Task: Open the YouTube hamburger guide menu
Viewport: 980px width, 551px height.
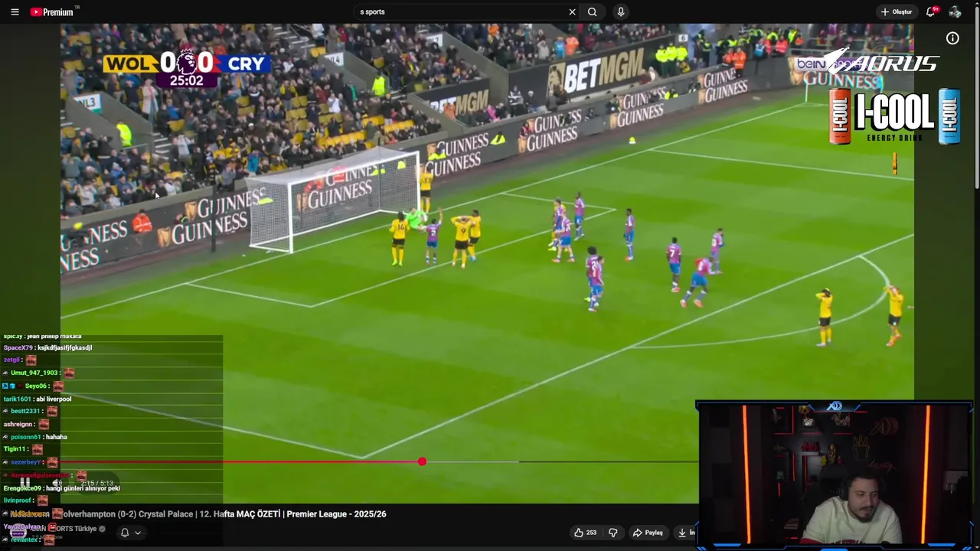Action: coord(15,11)
